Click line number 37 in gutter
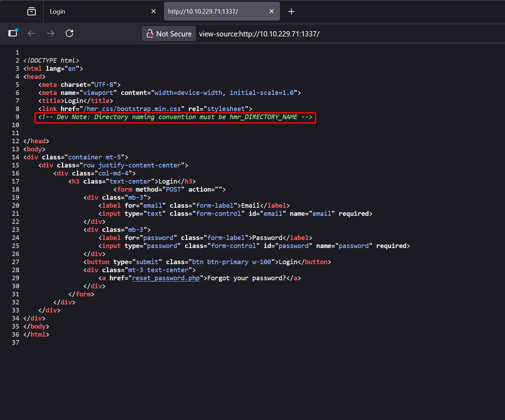The height and width of the screenshot is (420, 505). pyautogui.click(x=15, y=343)
